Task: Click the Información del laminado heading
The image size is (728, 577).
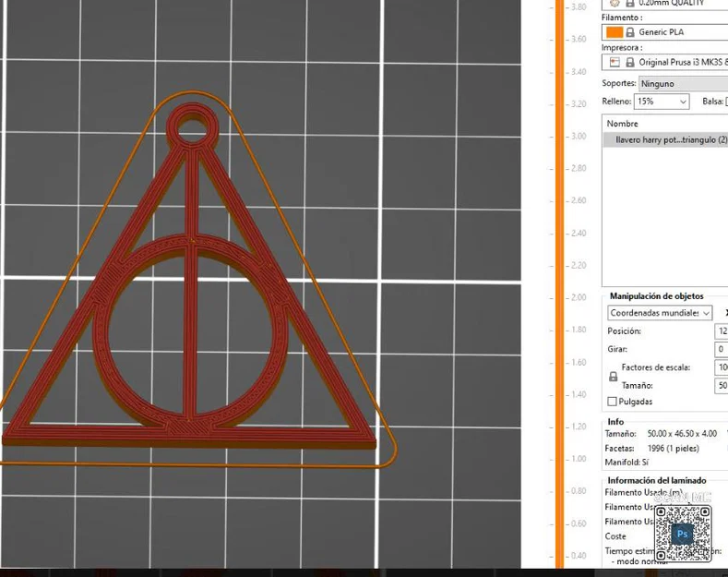Action: pos(657,480)
